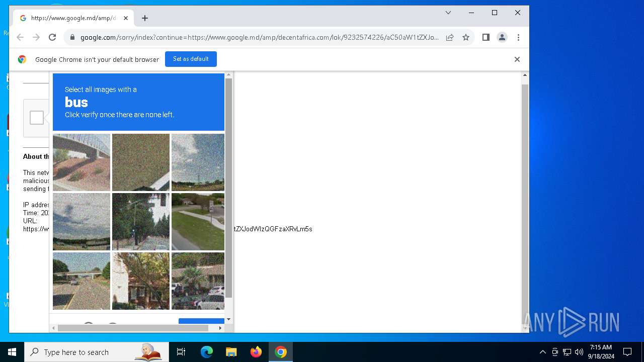Minimize the Chrome window

471,13
